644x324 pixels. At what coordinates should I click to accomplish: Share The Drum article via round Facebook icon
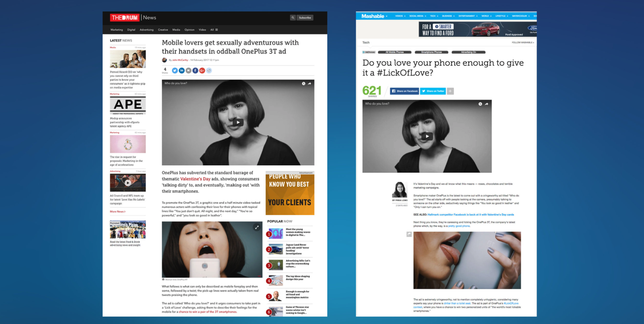pyautogui.click(x=195, y=70)
